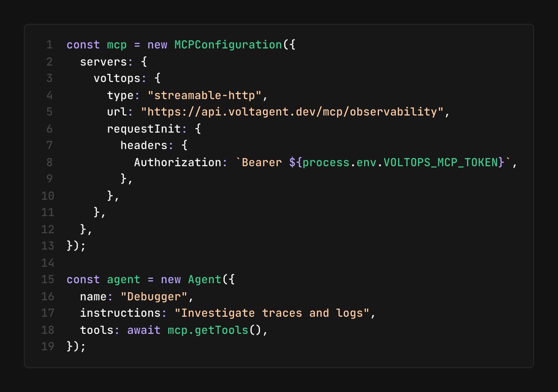Click the Bearer text in template string
Viewport: 558px width, 392px height.
262,162
